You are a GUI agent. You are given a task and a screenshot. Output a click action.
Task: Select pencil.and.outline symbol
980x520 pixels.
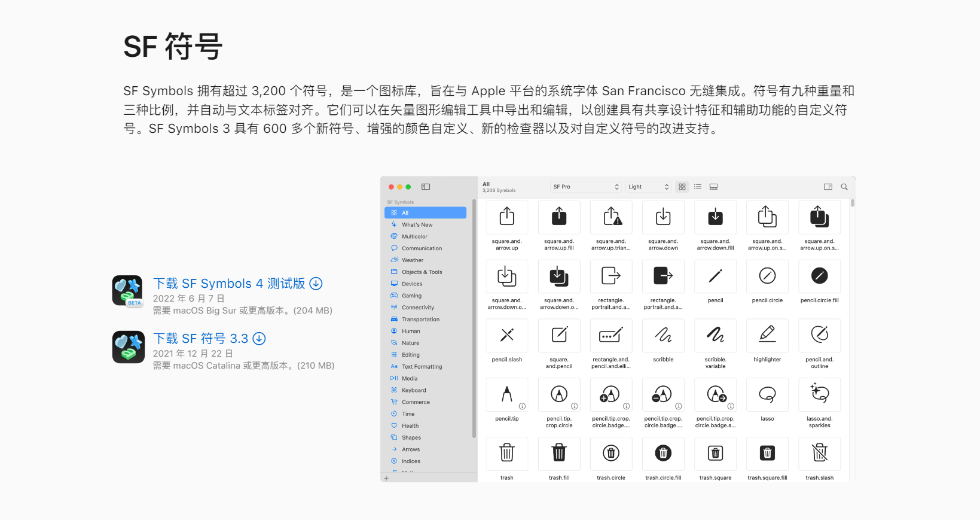tap(819, 335)
